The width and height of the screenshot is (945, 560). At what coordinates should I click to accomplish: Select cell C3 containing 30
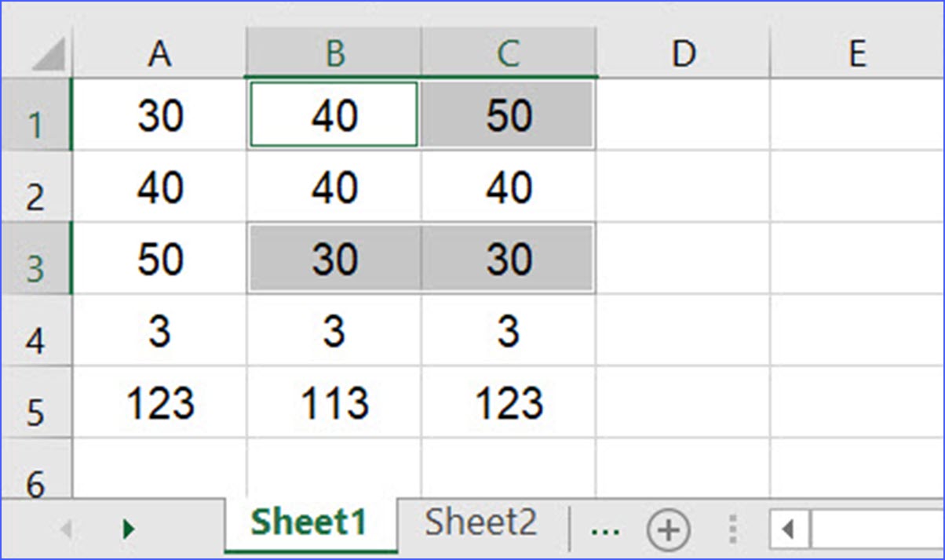[x=509, y=259]
